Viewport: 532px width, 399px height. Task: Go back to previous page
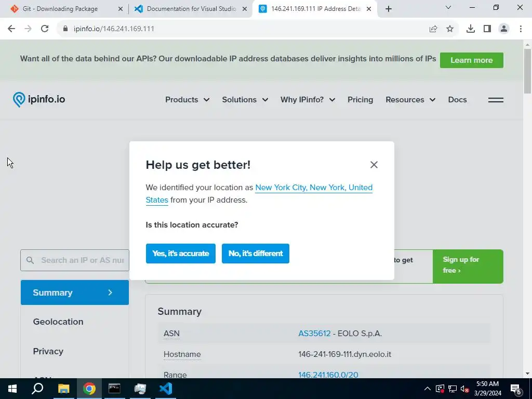coord(11,29)
